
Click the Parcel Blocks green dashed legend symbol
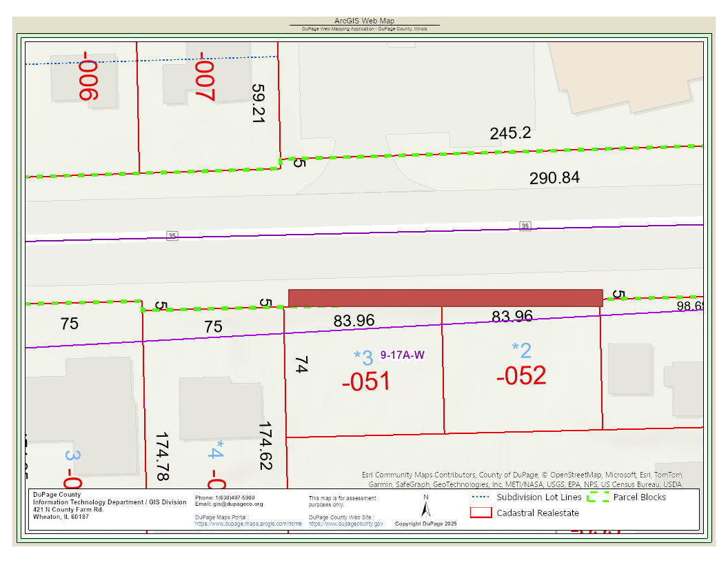[598, 497]
